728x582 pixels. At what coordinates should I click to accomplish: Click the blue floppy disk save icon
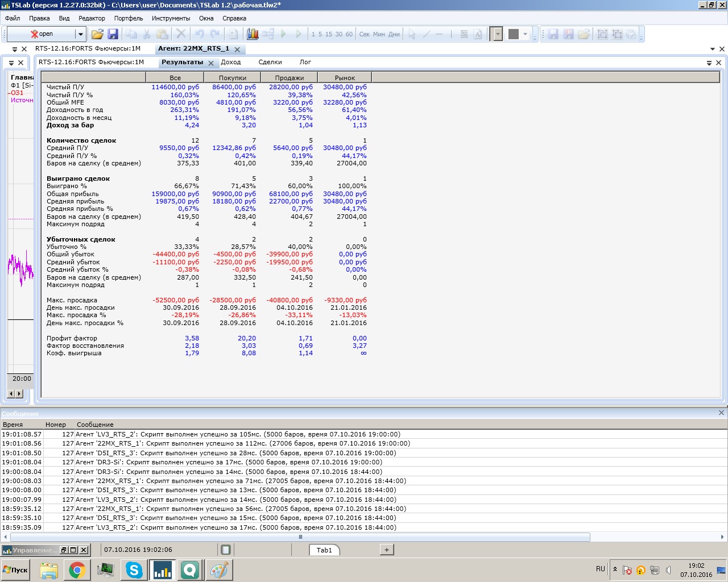[113, 34]
